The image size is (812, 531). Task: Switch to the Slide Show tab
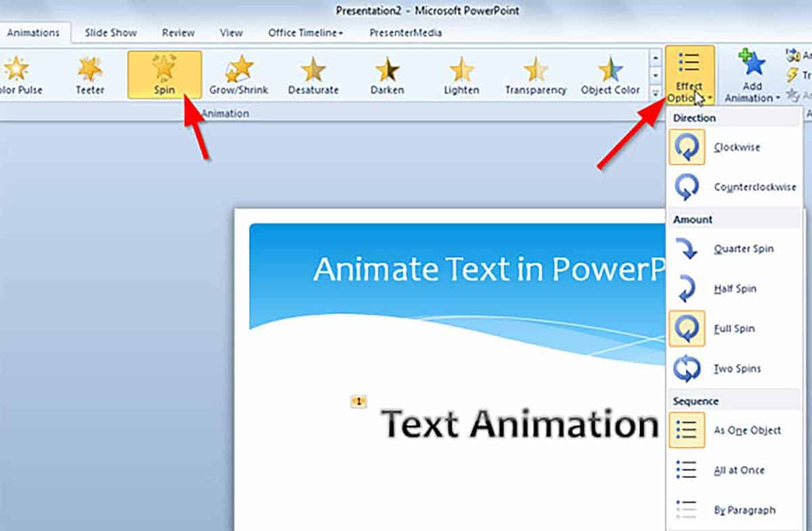(x=111, y=33)
